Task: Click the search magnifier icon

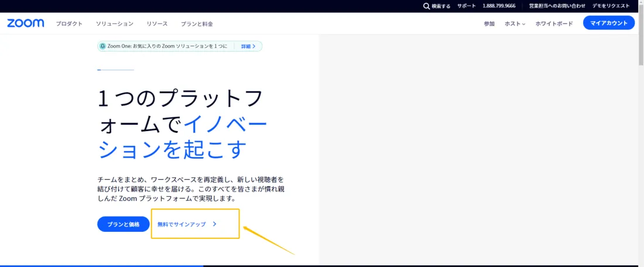Action: pyautogui.click(x=426, y=6)
